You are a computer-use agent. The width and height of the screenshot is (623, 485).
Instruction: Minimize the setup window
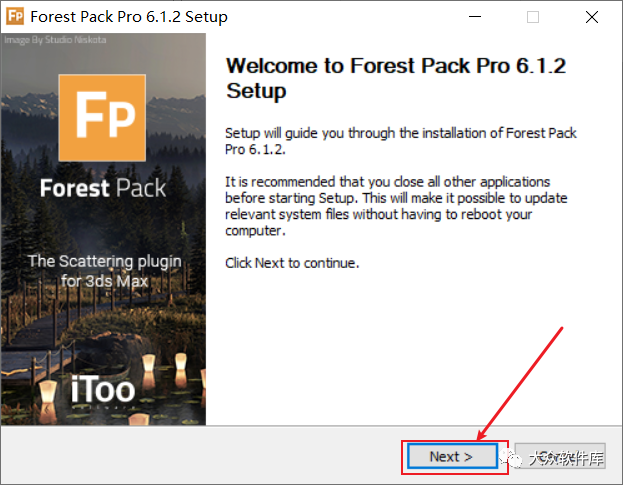pyautogui.click(x=475, y=17)
